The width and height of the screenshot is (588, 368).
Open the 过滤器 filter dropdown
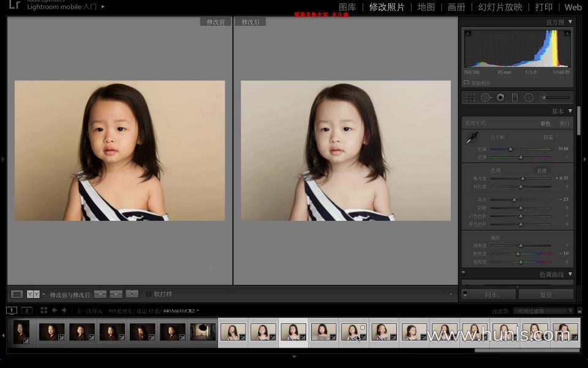click(x=543, y=311)
